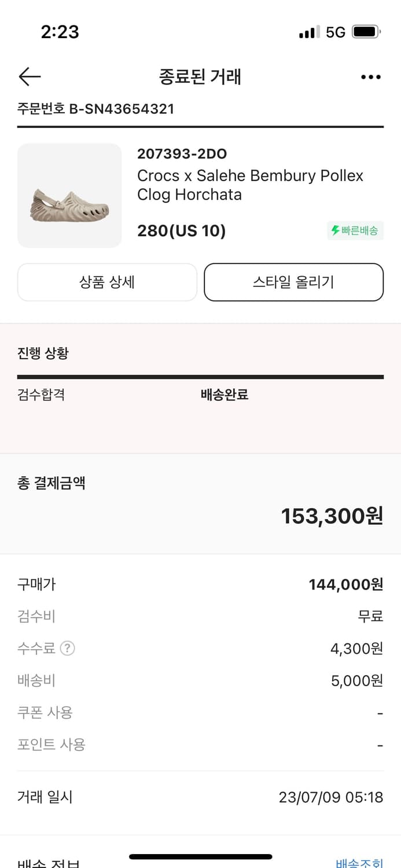Image resolution: width=401 pixels, height=868 pixels.
Task: Tap the size 280(US 10) text
Action: click(x=181, y=231)
